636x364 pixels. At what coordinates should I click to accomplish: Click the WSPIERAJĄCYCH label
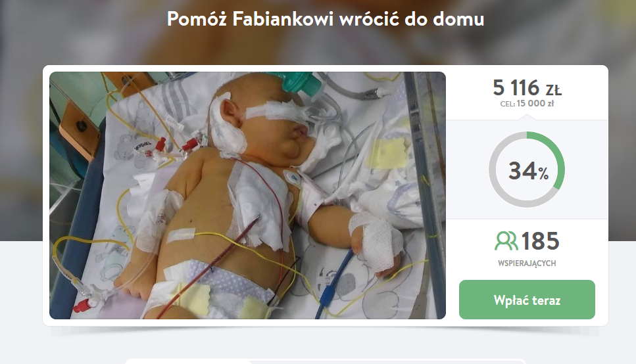point(527,263)
